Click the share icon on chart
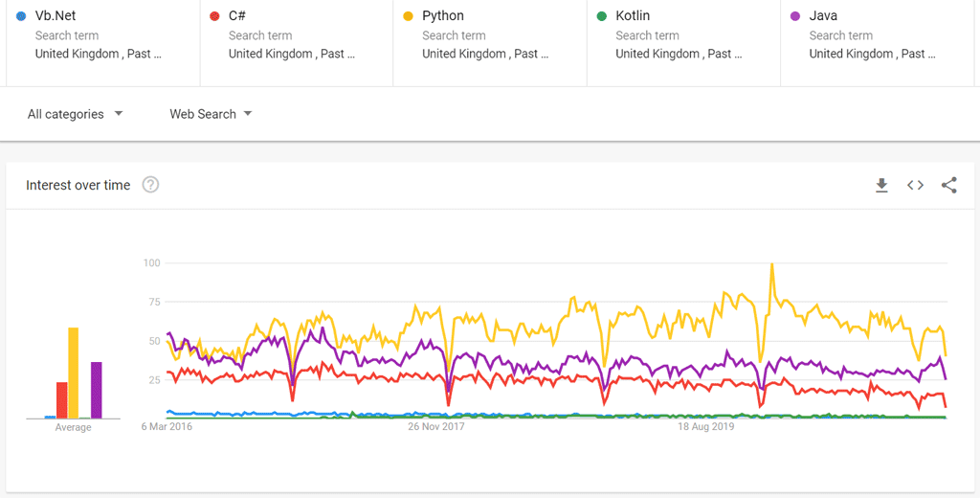 [x=948, y=186]
